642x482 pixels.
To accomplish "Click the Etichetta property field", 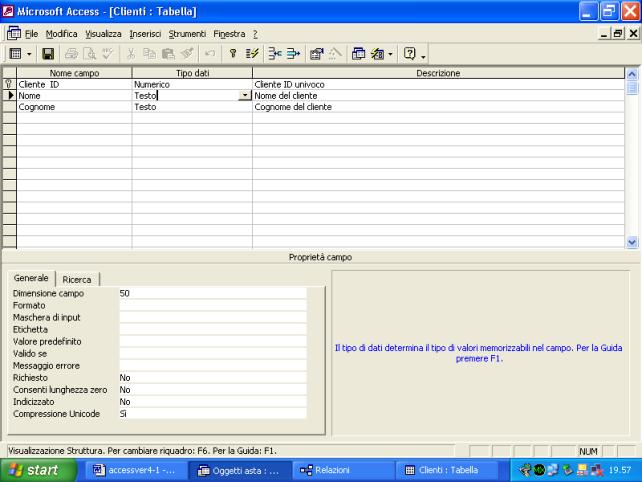I will click(x=213, y=330).
